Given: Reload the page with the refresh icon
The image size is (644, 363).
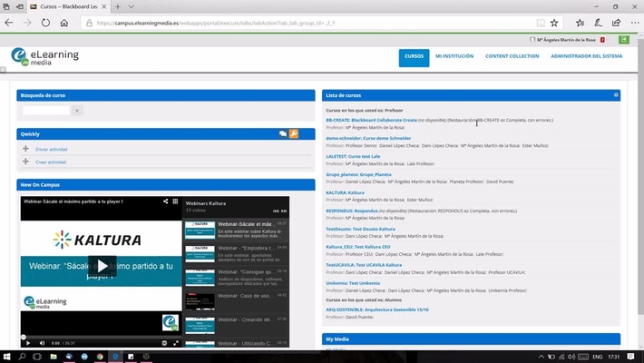Looking at the screenshot, I should click(x=45, y=23).
